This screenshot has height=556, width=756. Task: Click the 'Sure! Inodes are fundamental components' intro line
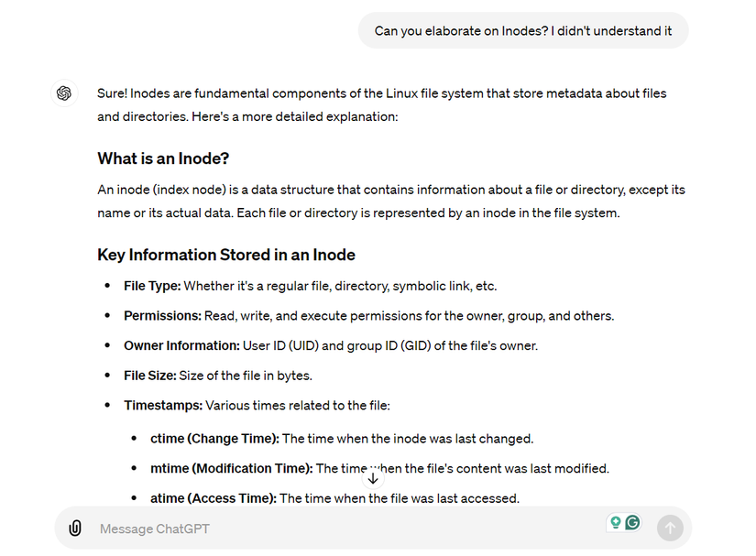[x=382, y=93]
